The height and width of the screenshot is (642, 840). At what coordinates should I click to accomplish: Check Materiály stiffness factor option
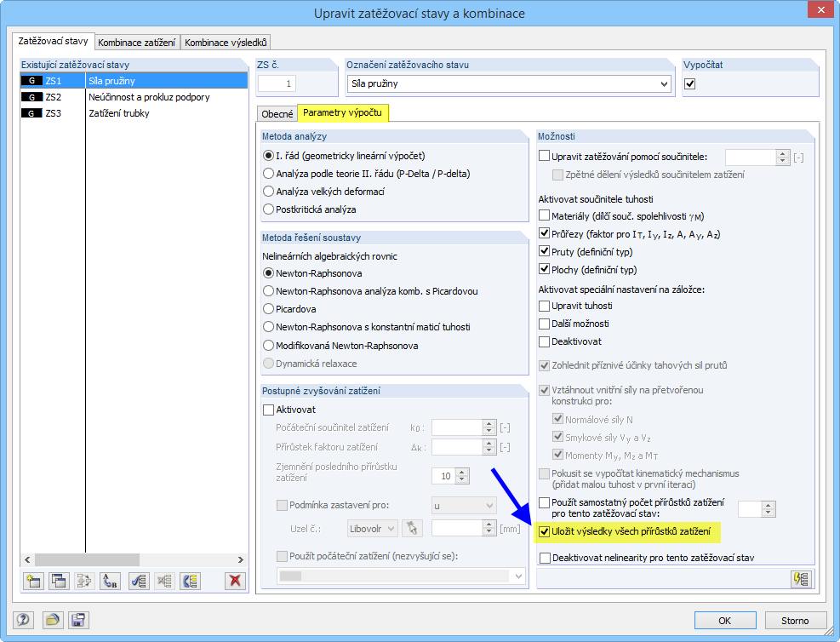click(545, 215)
